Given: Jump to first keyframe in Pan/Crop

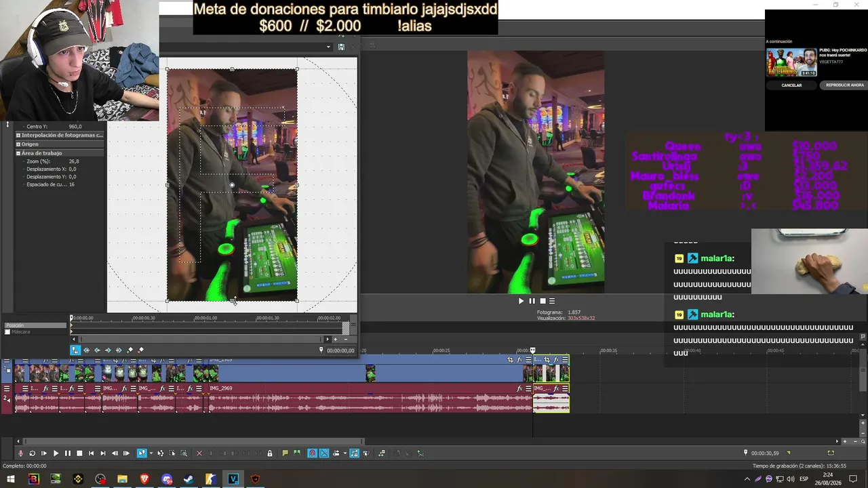Looking at the screenshot, I should (x=86, y=350).
